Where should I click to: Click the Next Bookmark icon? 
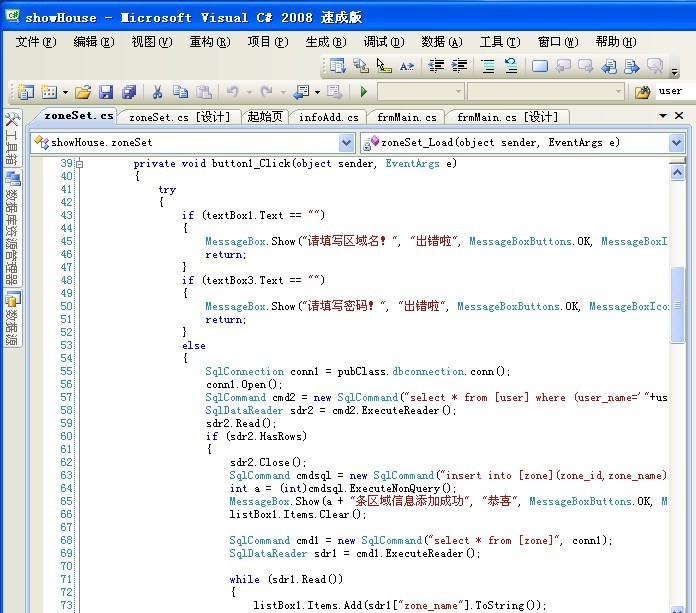586,66
